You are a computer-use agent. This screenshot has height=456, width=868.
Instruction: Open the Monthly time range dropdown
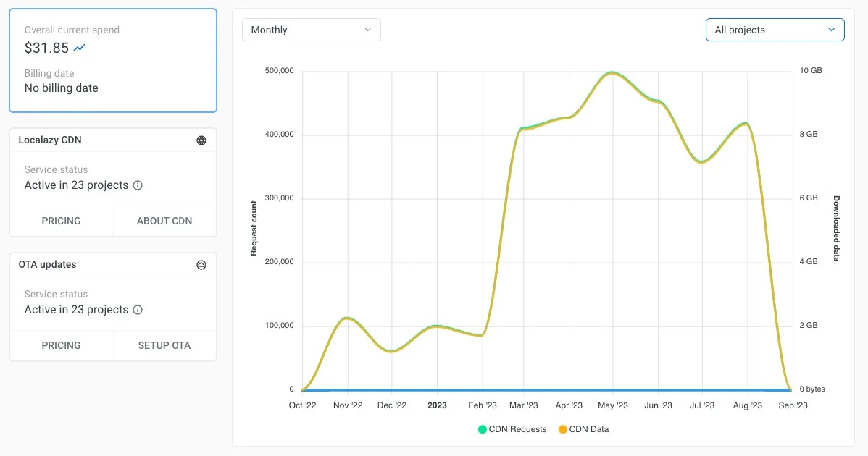click(311, 30)
